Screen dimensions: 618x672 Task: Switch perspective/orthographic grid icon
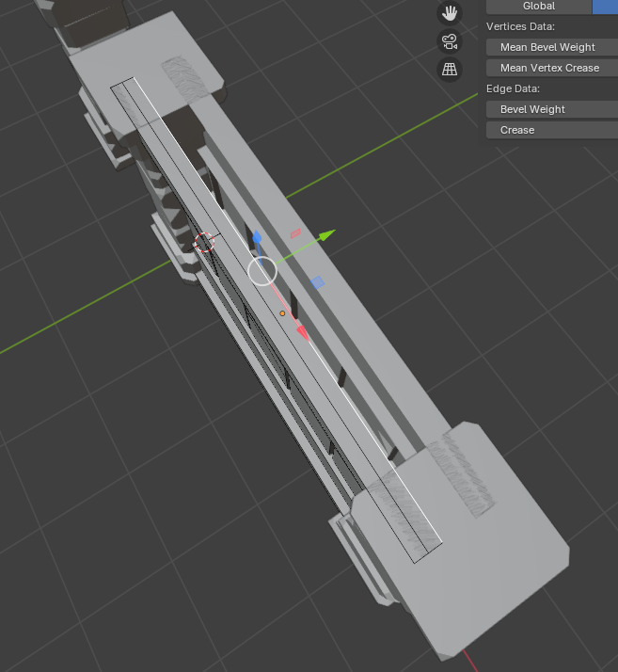(450, 69)
